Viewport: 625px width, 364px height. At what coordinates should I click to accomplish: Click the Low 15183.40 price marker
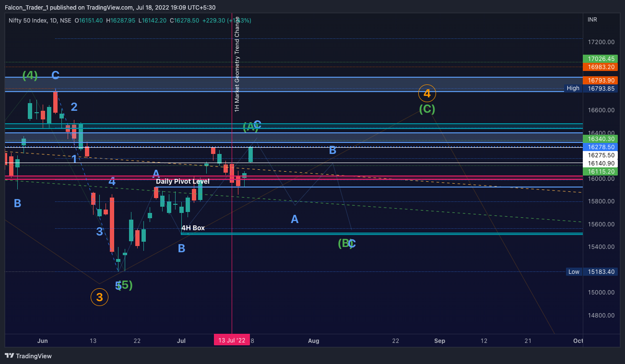pos(592,272)
